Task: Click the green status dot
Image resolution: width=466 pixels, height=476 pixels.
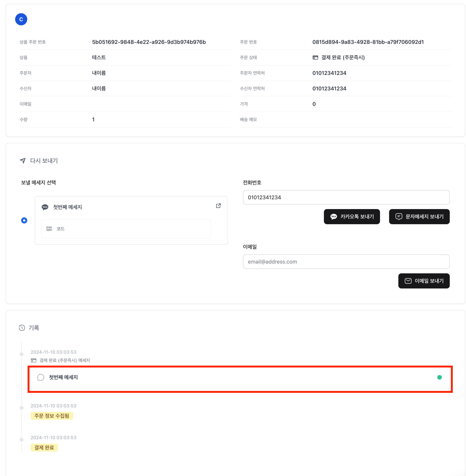Action: click(439, 377)
